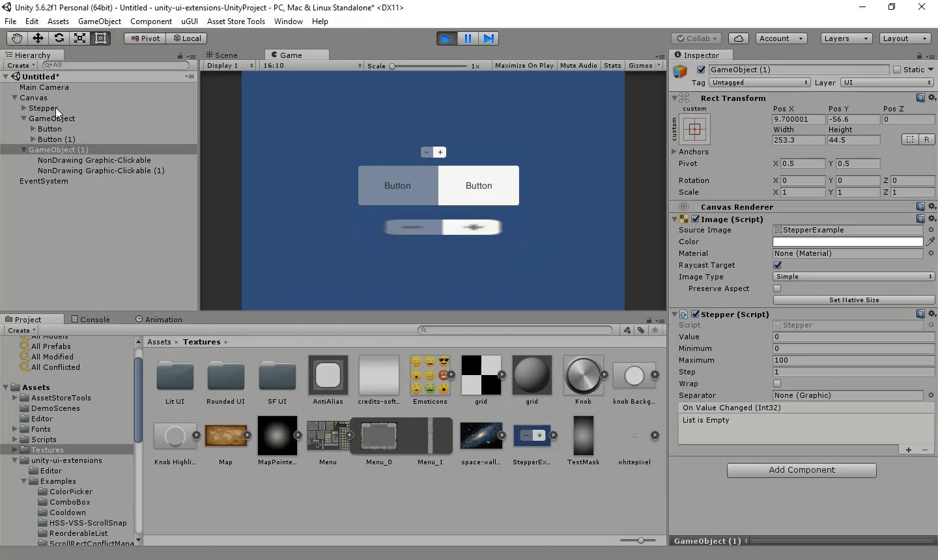The height and width of the screenshot is (560, 938).
Task: Open the Layout dropdown in the toolbar
Action: pyautogui.click(x=905, y=38)
